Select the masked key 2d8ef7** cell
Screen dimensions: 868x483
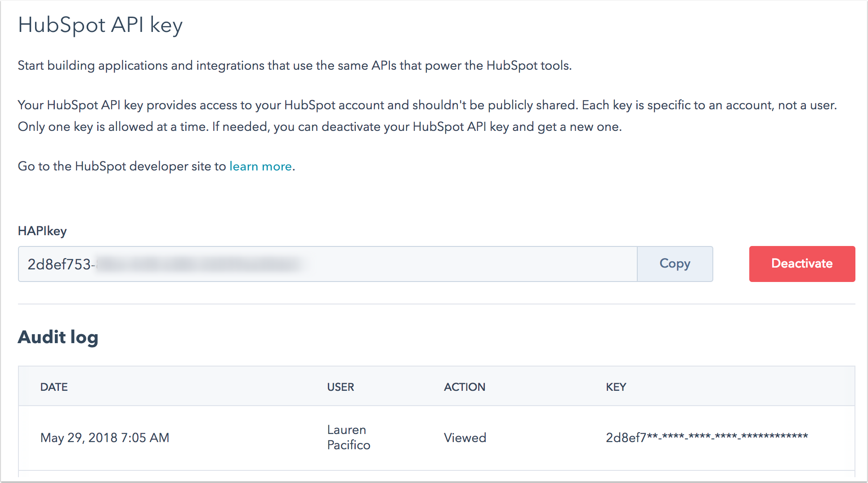707,437
